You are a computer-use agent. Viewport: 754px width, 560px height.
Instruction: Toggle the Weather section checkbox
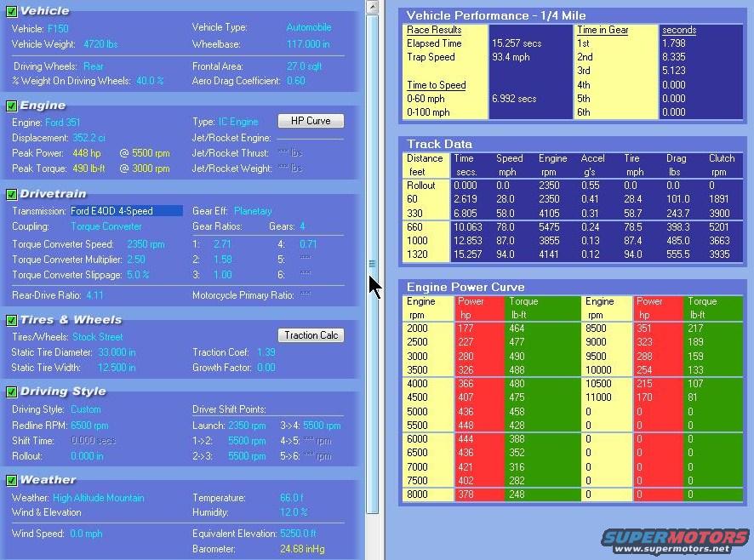pyautogui.click(x=11, y=480)
